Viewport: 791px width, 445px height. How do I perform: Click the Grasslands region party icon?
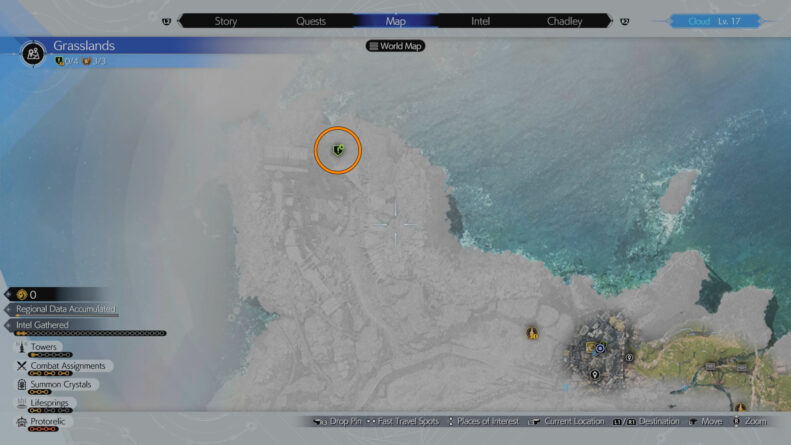tap(33, 53)
